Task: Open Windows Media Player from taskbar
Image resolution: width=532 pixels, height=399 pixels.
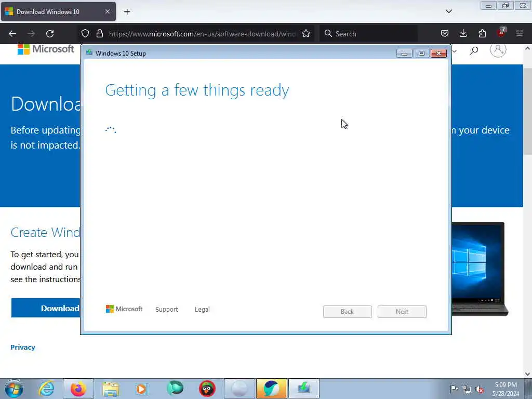Action: [x=142, y=389]
